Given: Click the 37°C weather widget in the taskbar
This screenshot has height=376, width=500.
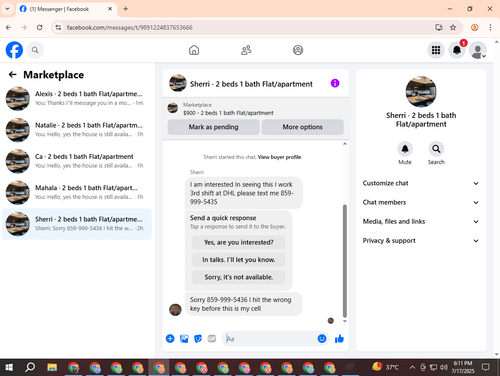Looking at the screenshot, I should coord(386,367).
